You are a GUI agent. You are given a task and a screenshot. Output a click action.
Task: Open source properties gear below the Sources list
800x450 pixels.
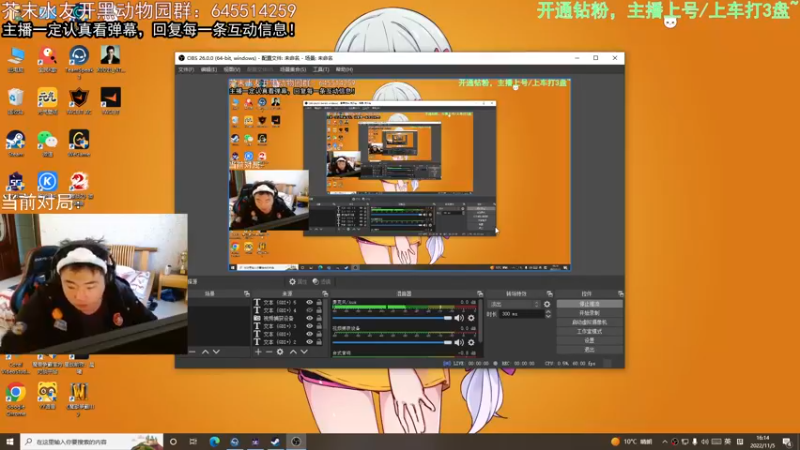click(x=280, y=352)
